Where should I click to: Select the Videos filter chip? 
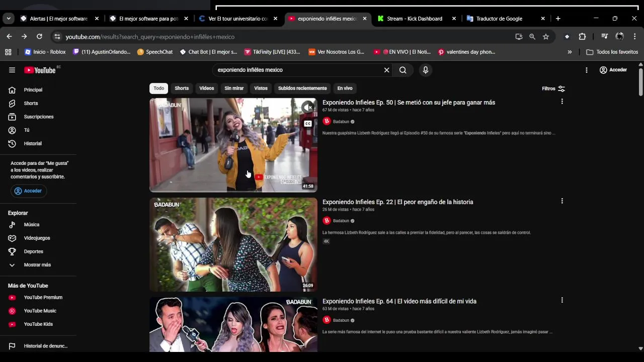[207, 88]
